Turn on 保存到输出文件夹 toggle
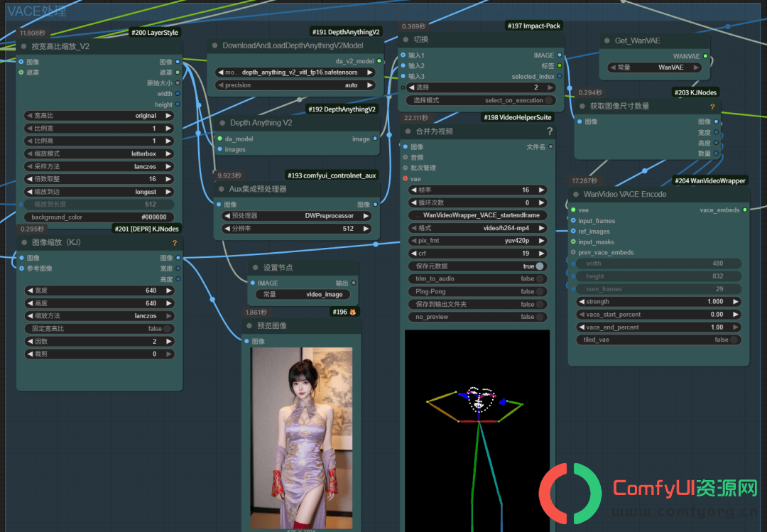The height and width of the screenshot is (532, 767). coord(540,305)
